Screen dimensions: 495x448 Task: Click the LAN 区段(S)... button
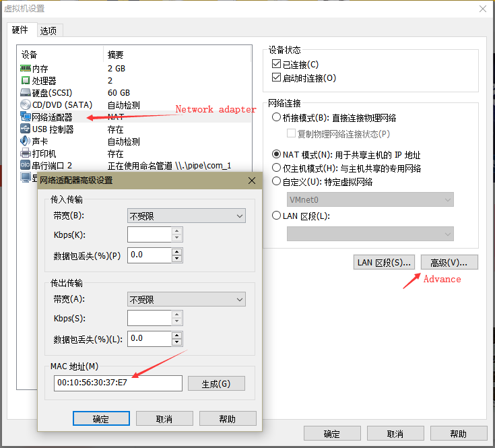pyautogui.click(x=384, y=262)
